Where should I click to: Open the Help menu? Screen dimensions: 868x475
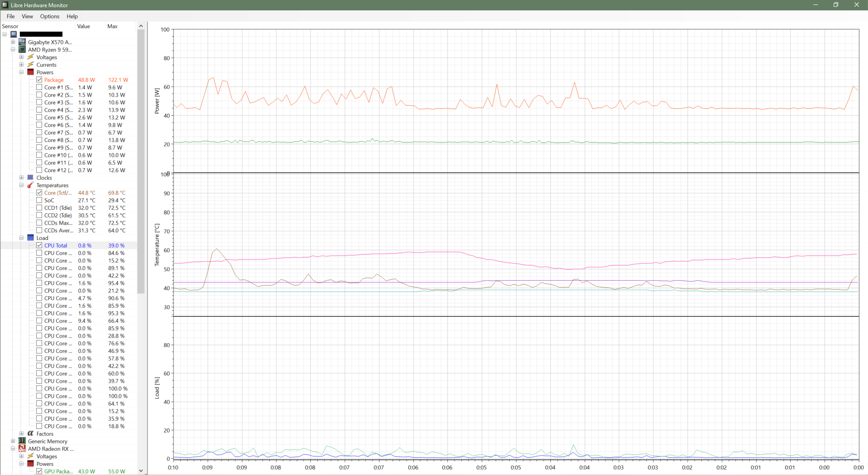72,16
